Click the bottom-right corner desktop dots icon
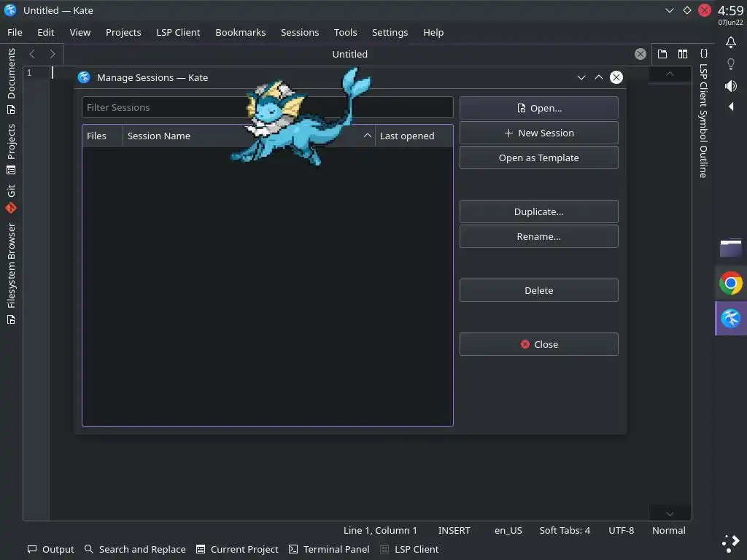Screen dimensions: 747x560 (x=731, y=543)
